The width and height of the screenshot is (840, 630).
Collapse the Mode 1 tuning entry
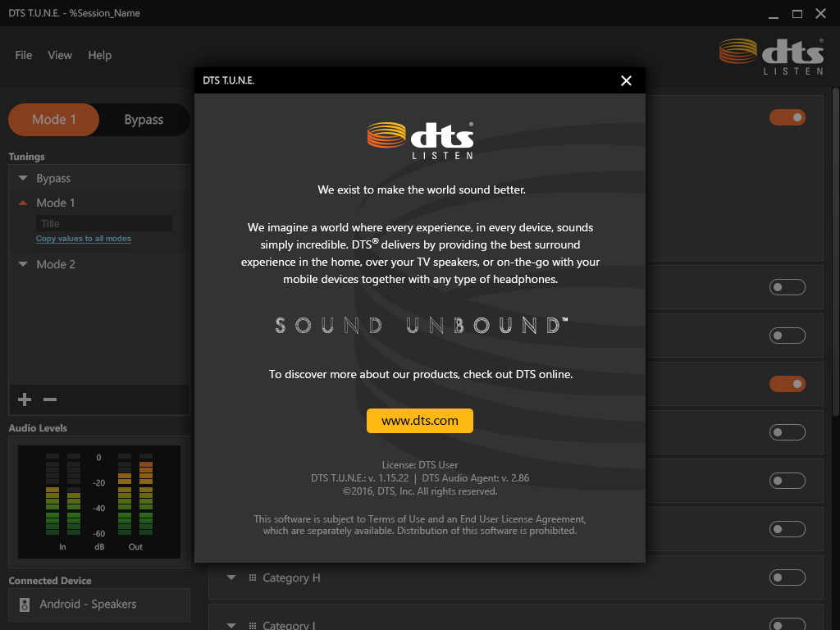pos(23,203)
